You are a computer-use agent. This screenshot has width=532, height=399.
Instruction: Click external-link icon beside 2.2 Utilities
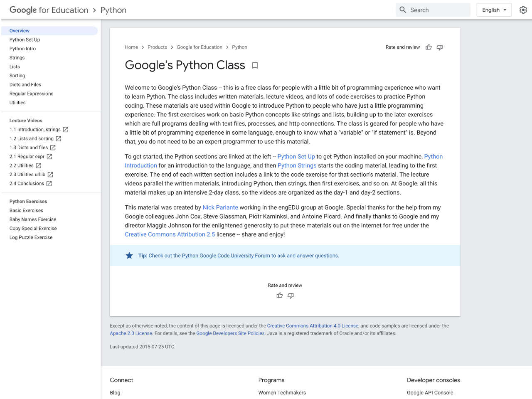click(x=38, y=165)
